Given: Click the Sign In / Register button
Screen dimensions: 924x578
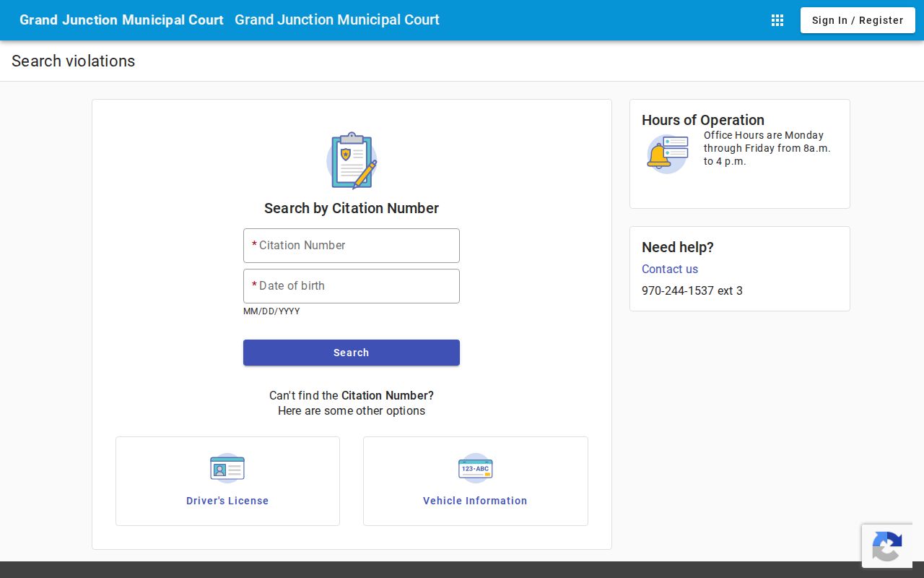Looking at the screenshot, I should click(x=858, y=20).
